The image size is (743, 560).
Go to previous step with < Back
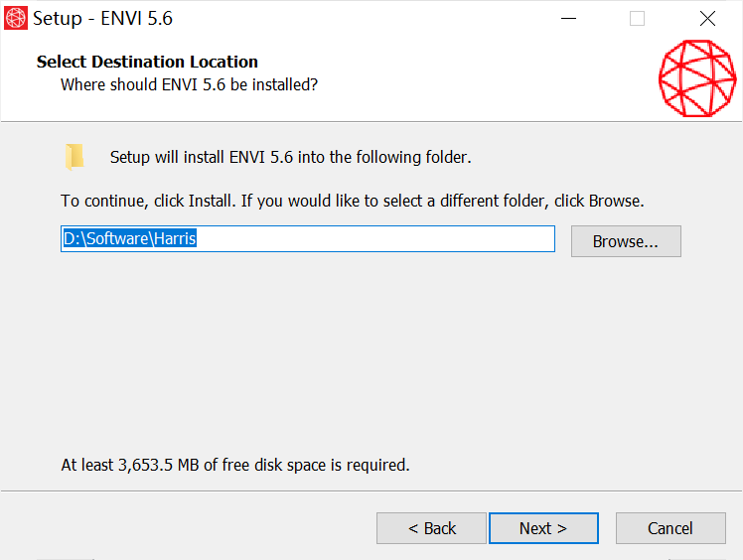[x=432, y=528]
